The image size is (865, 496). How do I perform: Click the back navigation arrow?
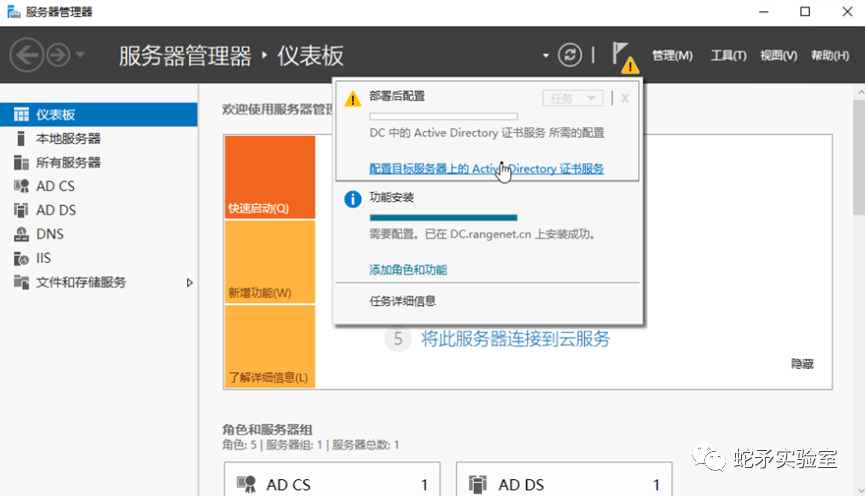pyautogui.click(x=27, y=55)
